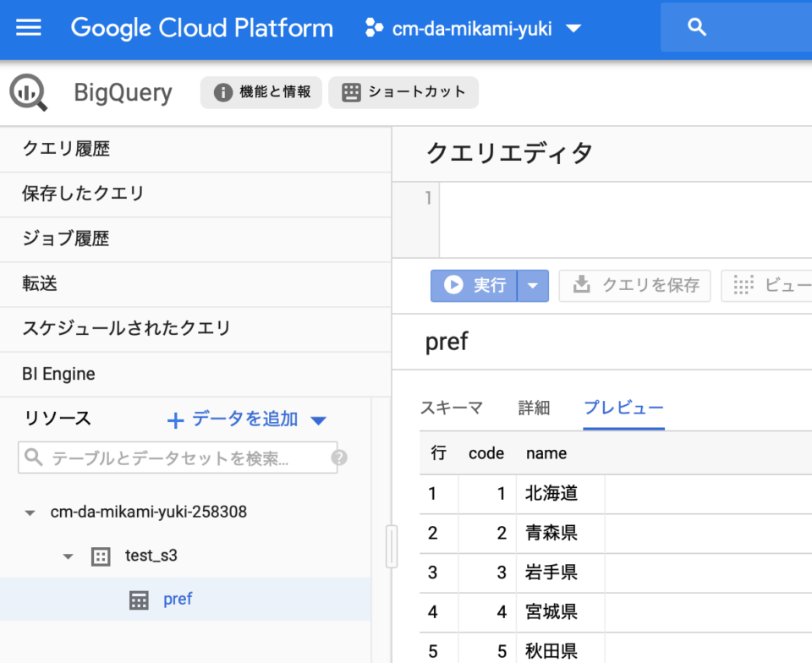812x663 pixels.
Task: Switch to the スキーマ tab
Action: tap(453, 408)
